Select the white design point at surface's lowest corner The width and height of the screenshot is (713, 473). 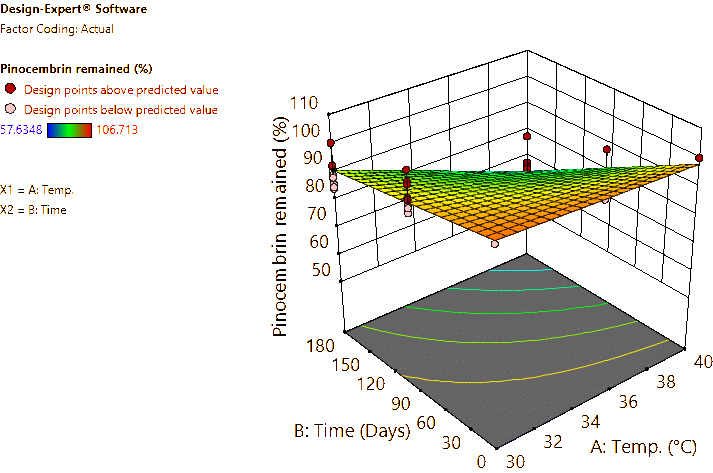point(495,242)
